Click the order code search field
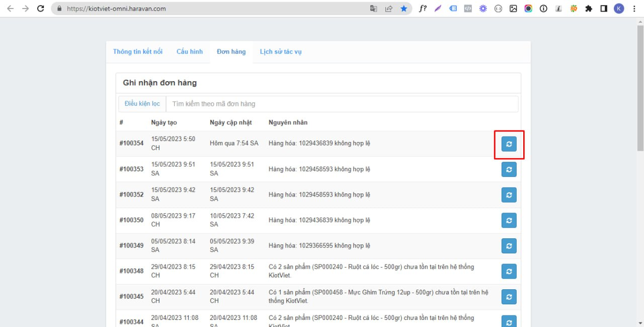 pyautogui.click(x=342, y=104)
